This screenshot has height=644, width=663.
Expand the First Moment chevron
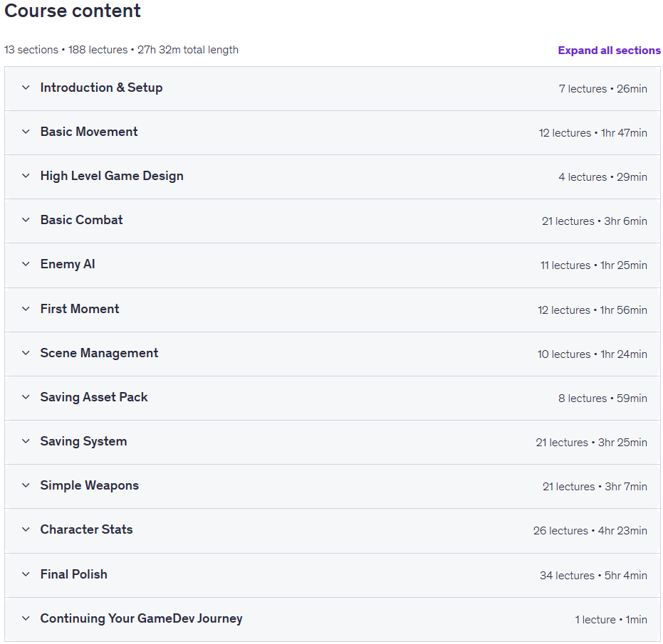[x=26, y=308]
